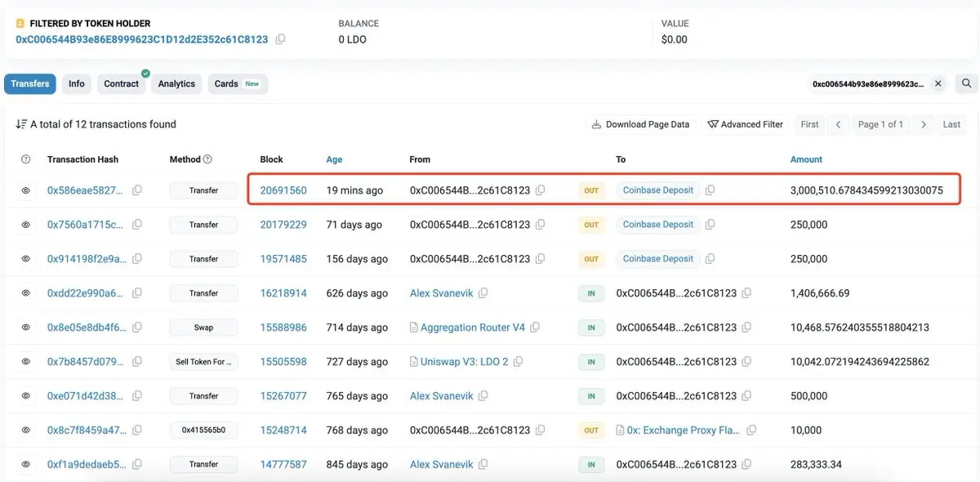Open block 20179229 link
Screen dimensions: 980x482
click(x=283, y=225)
